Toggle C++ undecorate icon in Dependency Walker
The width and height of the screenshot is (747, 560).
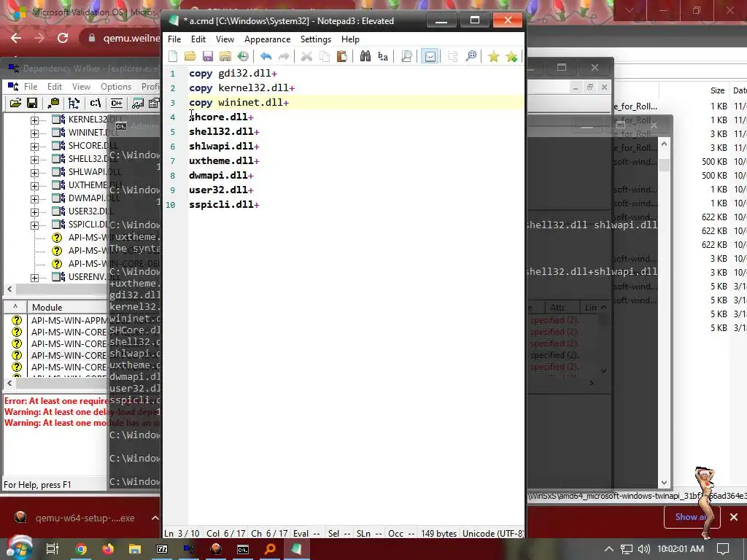click(116, 103)
